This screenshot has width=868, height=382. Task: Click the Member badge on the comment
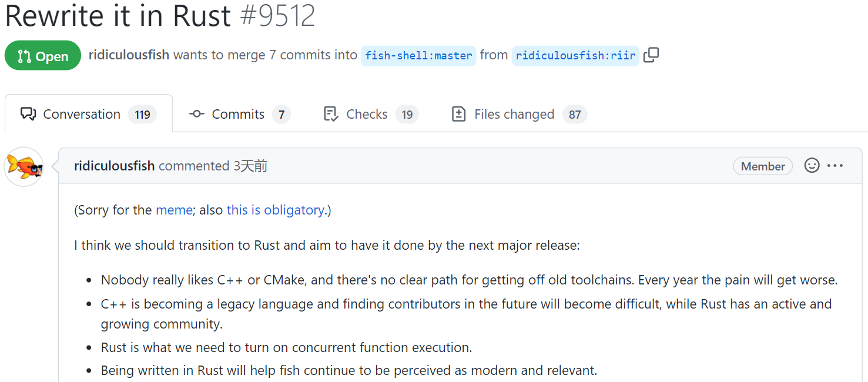pos(763,166)
